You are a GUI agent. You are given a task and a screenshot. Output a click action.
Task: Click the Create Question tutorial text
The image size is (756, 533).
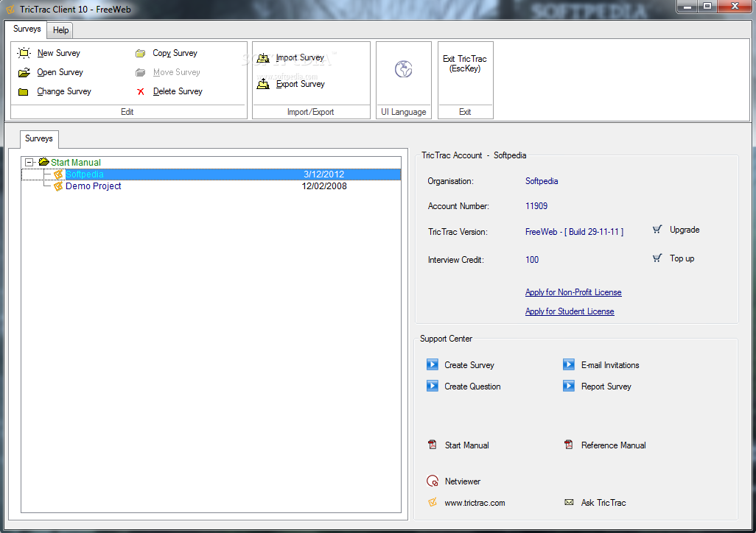tap(472, 386)
